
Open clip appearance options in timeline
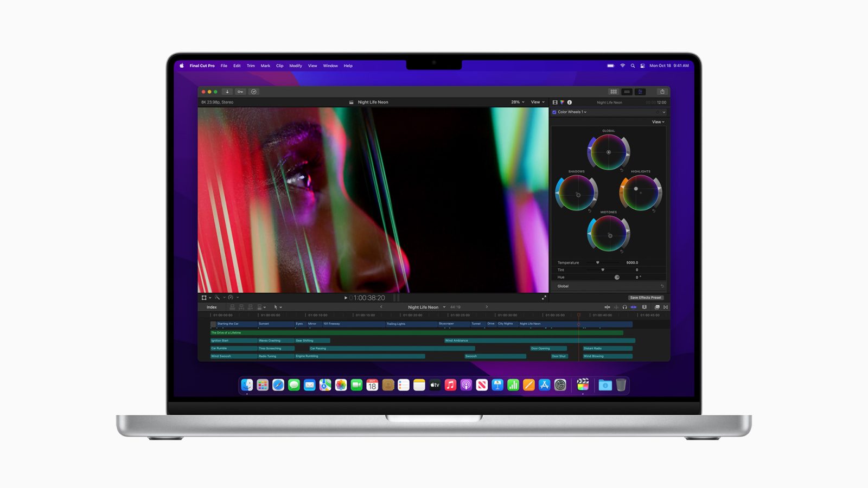(x=644, y=307)
